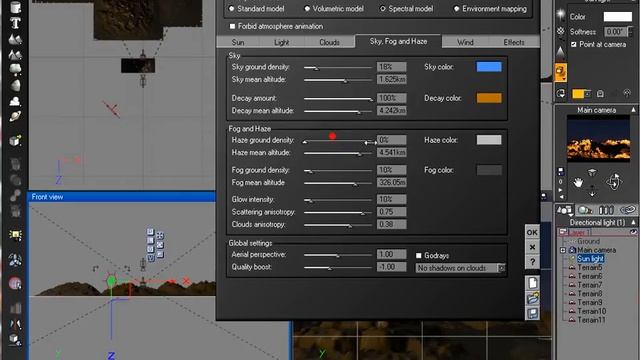Click the highlighted orange light gel icon

coord(561,72)
